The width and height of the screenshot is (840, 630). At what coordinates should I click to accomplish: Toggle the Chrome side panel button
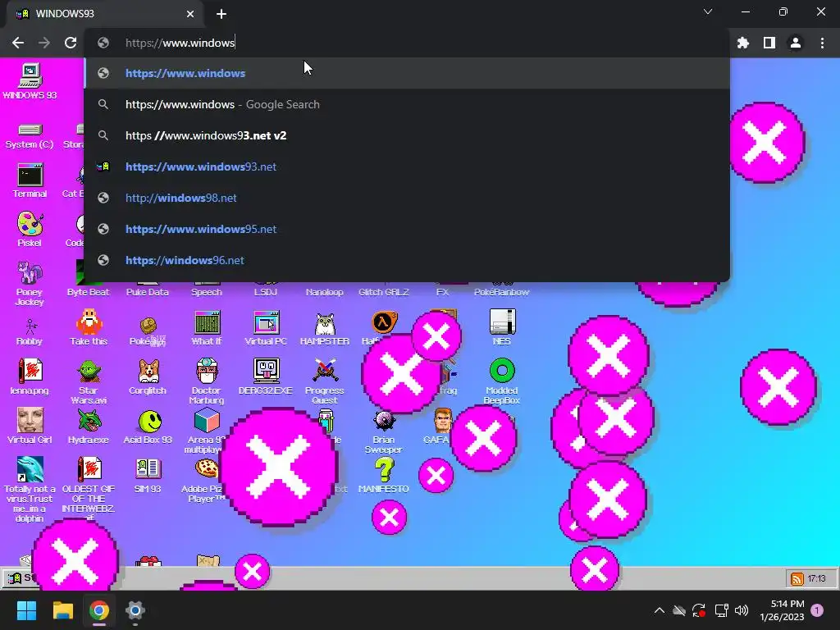click(x=769, y=43)
